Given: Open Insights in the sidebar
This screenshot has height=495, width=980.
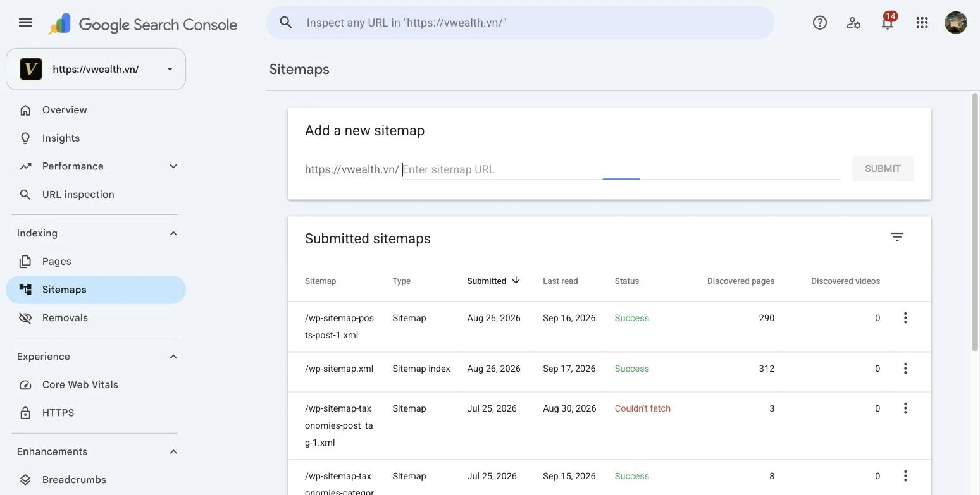Looking at the screenshot, I should 96,138.
